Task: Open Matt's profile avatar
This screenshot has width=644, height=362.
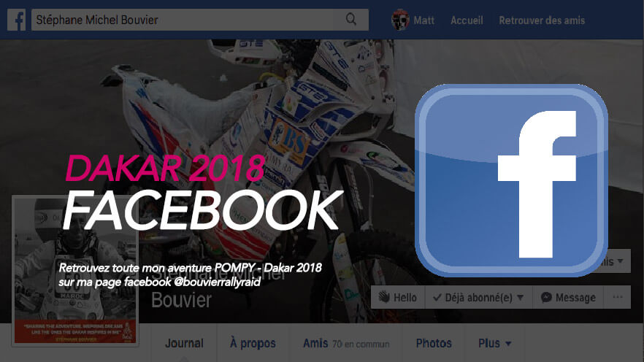Action: pyautogui.click(x=400, y=20)
